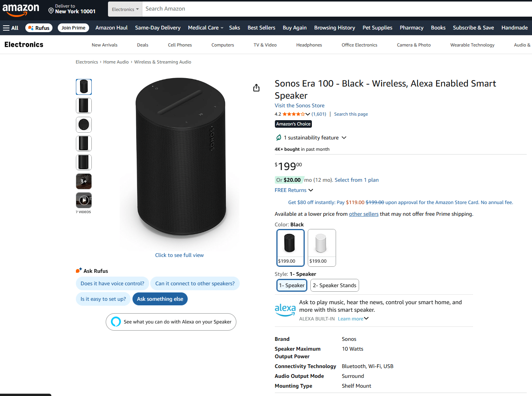This screenshot has height=396, width=532.
Task: Select the 2- Speaker Stands style
Action: (335, 285)
